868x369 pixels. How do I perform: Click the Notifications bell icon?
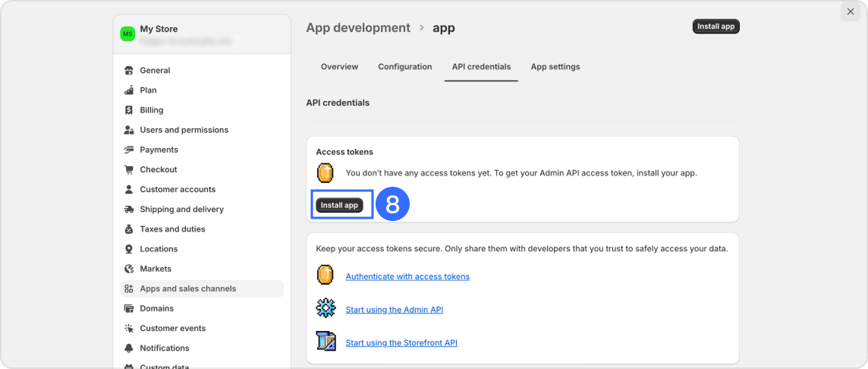pos(129,348)
